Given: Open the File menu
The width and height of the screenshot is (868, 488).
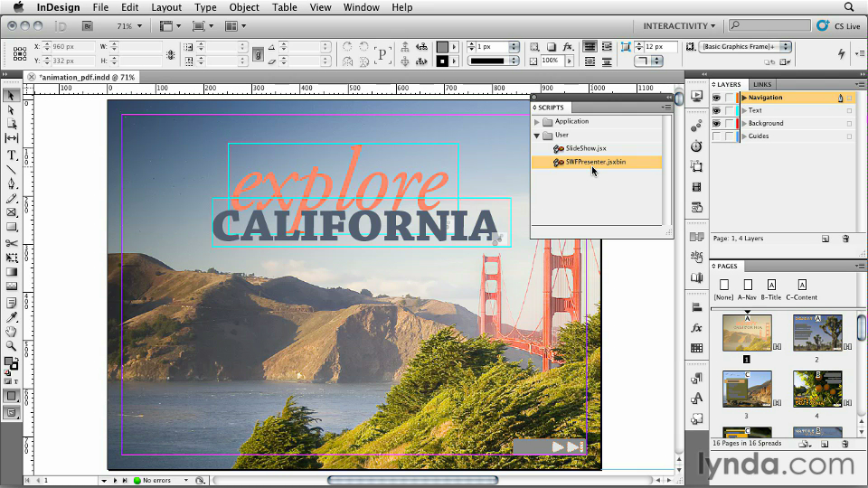Looking at the screenshot, I should pos(100,7).
